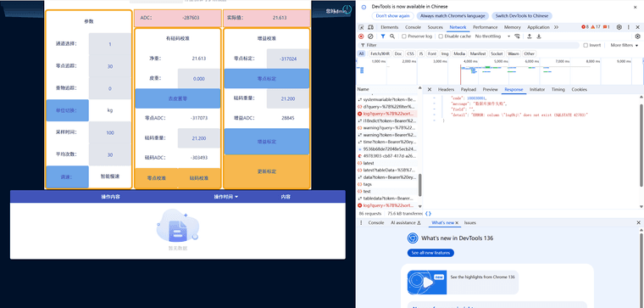The image size is (644, 308).
Task: Click the power logout icon on webpage
Action: [x=347, y=9]
